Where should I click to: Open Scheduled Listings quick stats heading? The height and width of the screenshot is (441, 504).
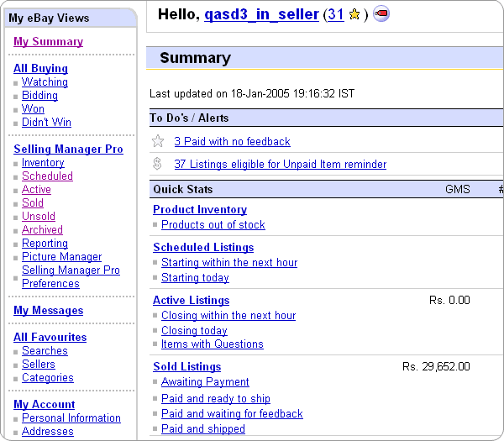coord(202,248)
